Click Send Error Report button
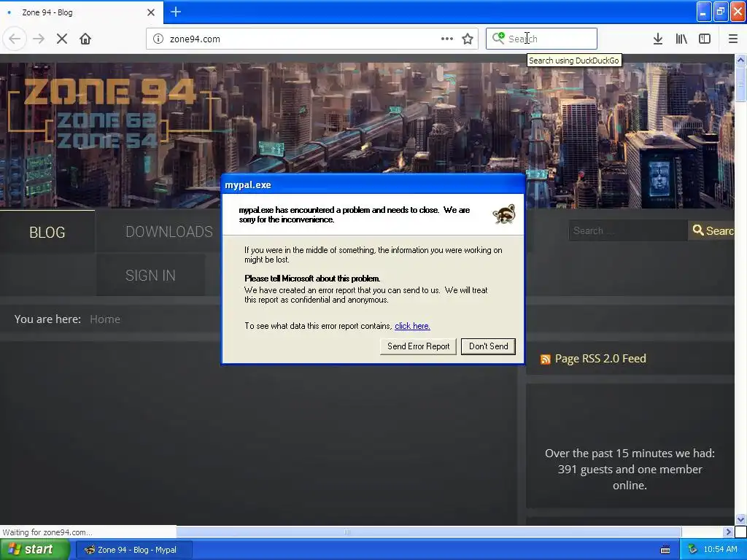Viewport: 747px width, 560px height. tap(418, 346)
